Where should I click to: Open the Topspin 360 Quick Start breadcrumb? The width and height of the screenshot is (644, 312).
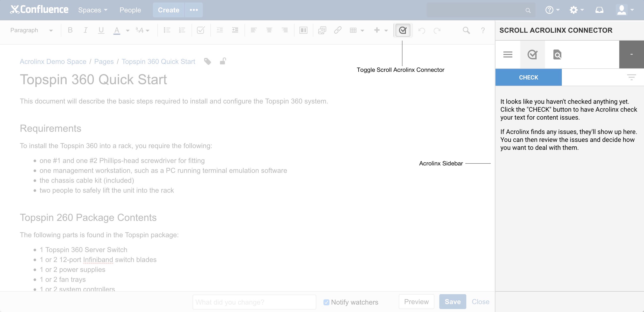[x=158, y=62]
